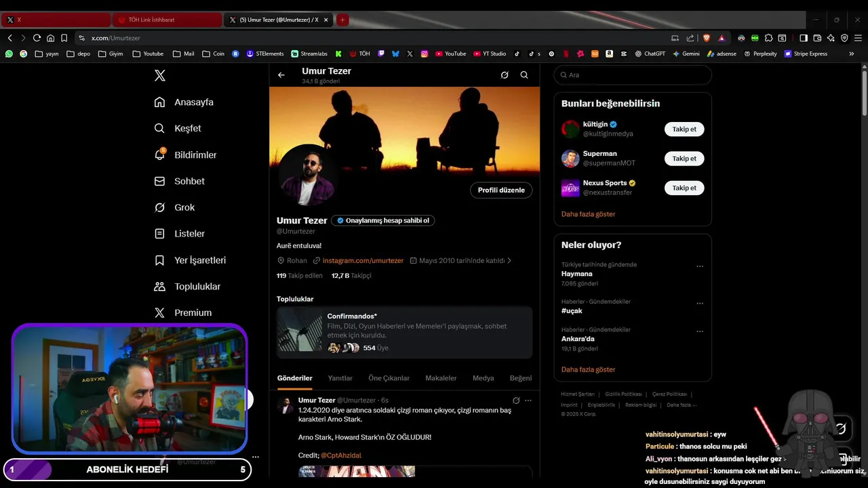Open the Brave Wallet icon

(817, 38)
